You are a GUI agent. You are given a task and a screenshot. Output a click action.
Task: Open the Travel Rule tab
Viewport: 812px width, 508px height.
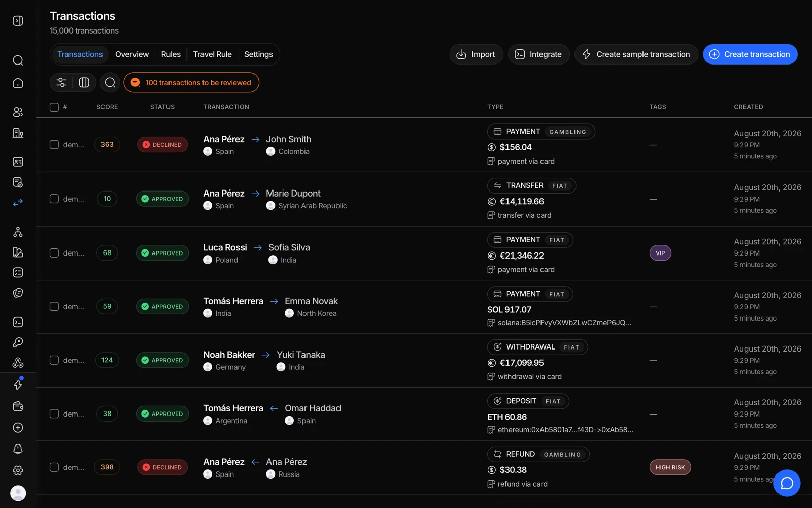coord(212,54)
